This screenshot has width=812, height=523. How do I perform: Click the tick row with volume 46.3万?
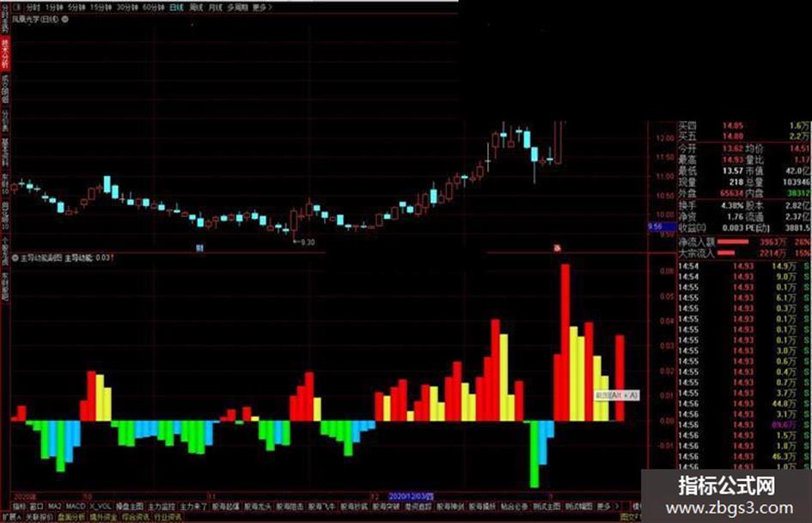point(745,456)
